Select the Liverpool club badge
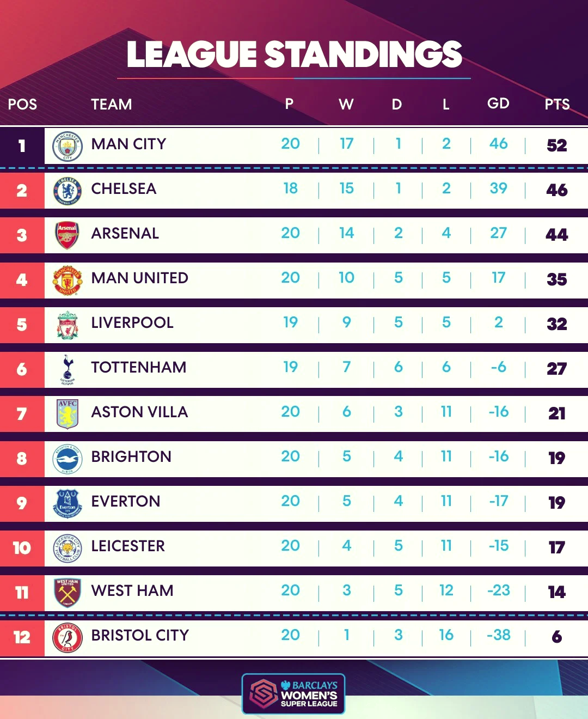The height and width of the screenshot is (719, 588). point(68,325)
